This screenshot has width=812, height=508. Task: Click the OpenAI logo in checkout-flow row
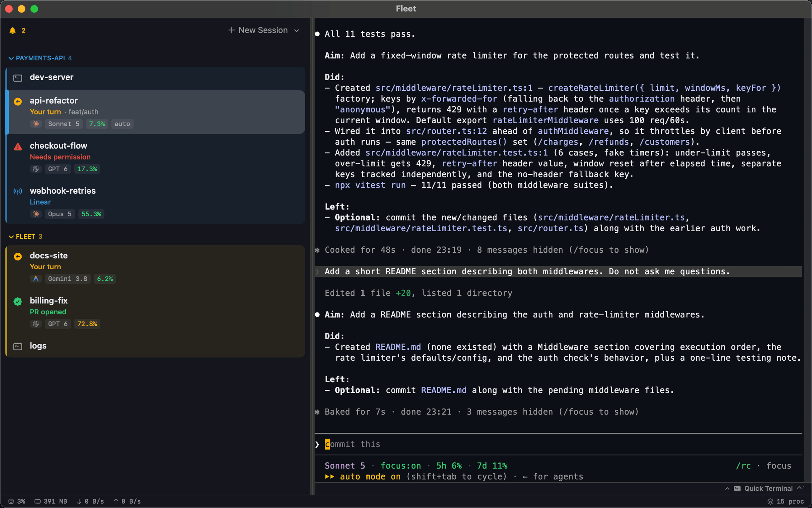pyautogui.click(x=36, y=169)
